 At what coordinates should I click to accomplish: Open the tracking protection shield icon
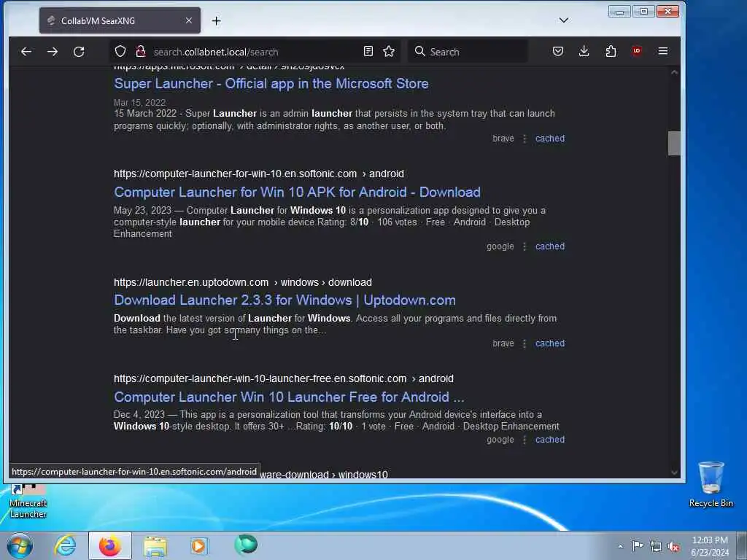point(120,52)
